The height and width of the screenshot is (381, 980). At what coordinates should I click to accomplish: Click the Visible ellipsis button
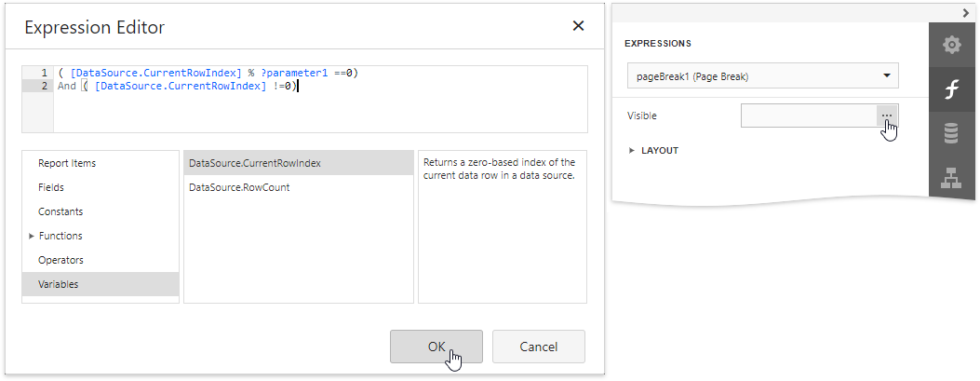887,116
